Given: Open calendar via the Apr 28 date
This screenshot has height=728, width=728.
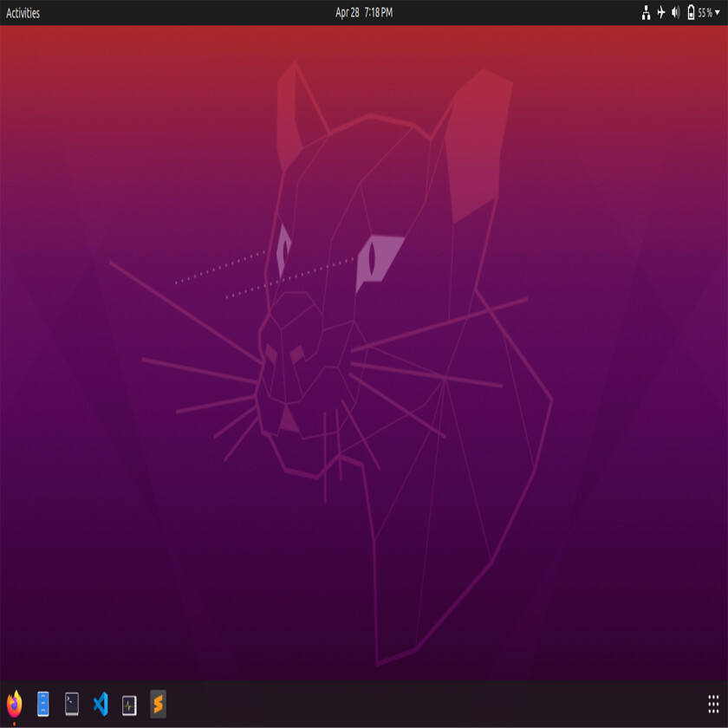Looking at the screenshot, I should pyautogui.click(x=347, y=12).
